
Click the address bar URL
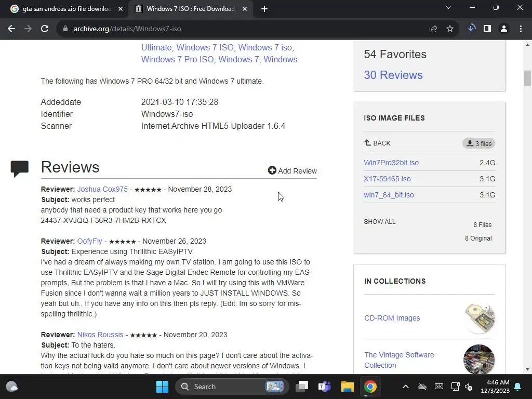click(127, 29)
